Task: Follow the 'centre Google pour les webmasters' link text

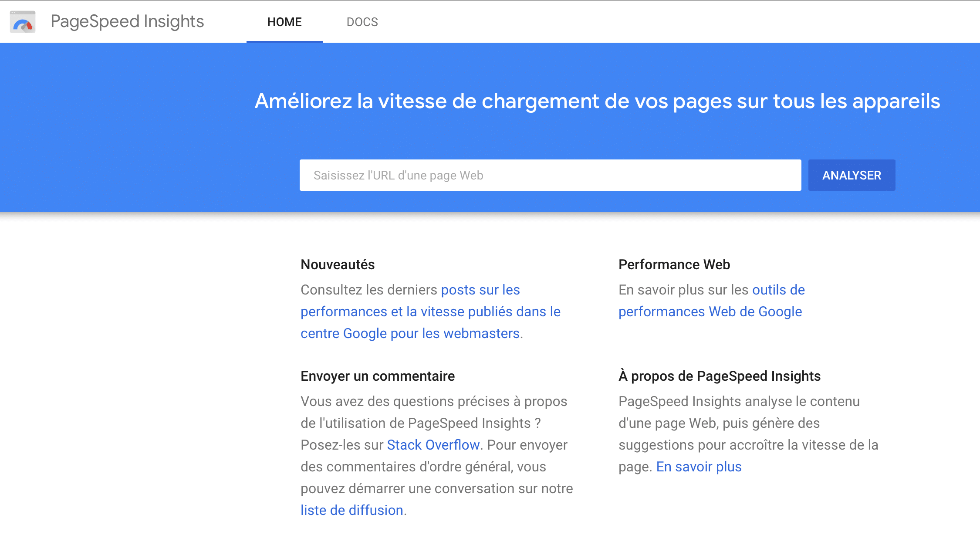Action: click(x=409, y=333)
